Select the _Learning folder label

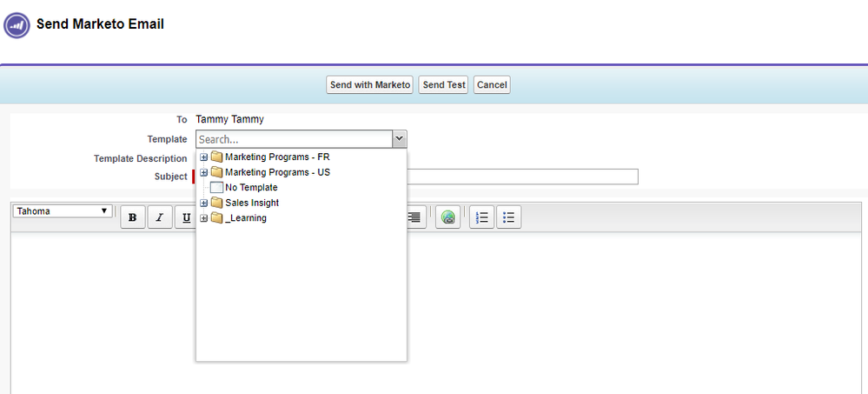246,217
